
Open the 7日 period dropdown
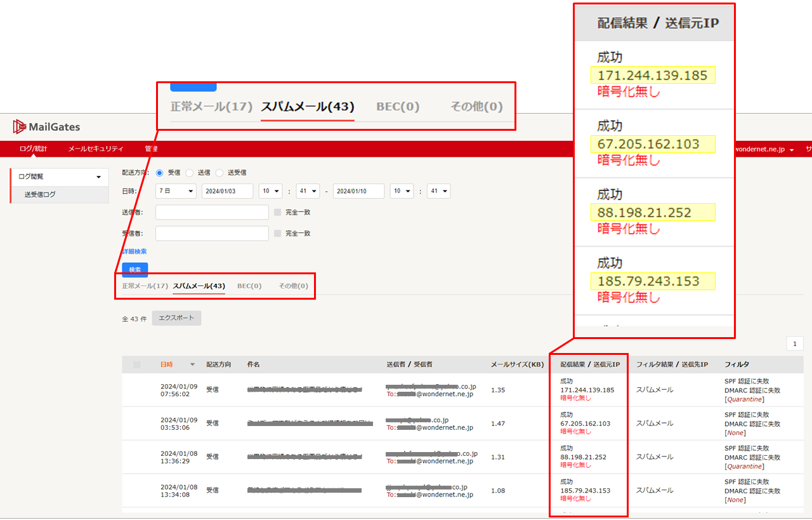[176, 191]
